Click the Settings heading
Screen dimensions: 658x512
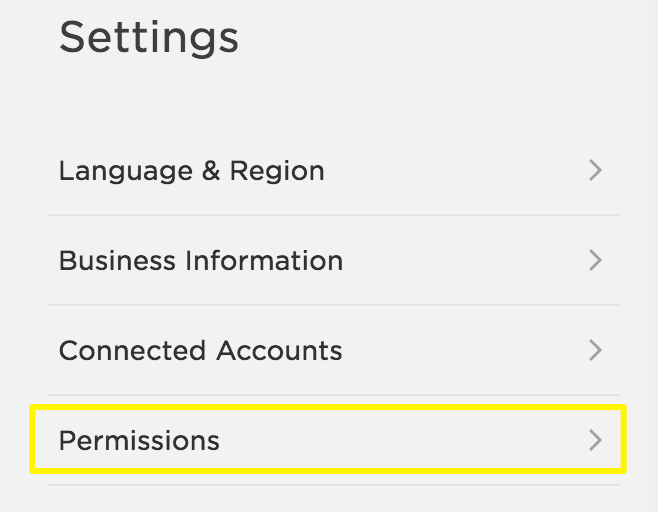[x=149, y=37]
